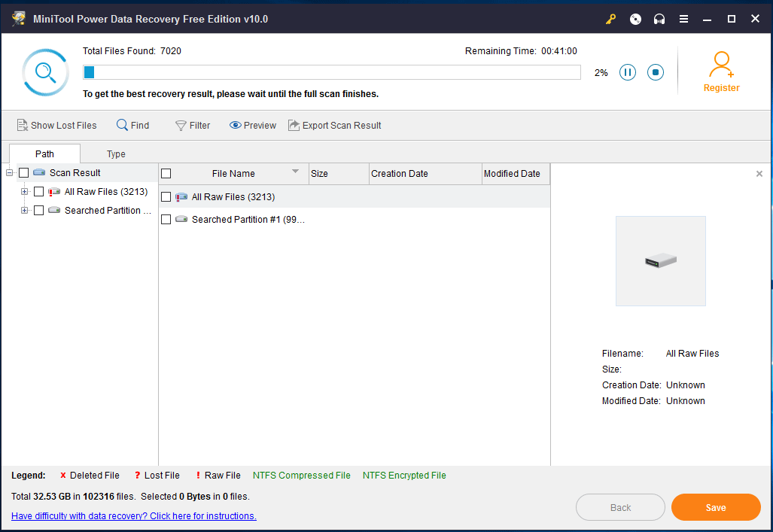Click the scan progress bar
Screen dimensions: 773x532
[x=332, y=72]
